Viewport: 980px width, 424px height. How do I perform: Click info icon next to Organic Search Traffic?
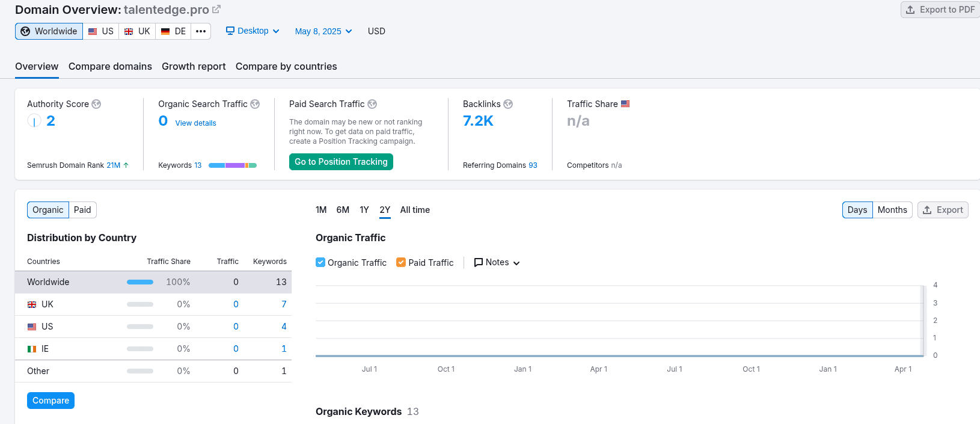click(255, 104)
